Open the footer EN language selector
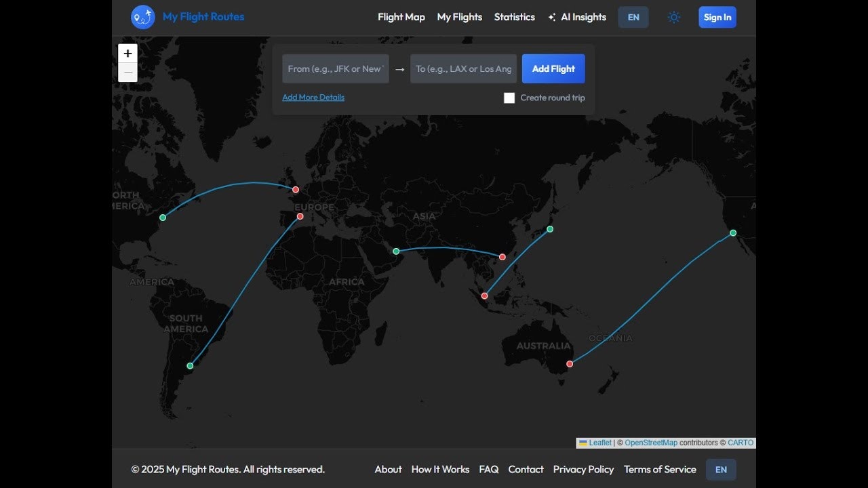 (x=721, y=469)
